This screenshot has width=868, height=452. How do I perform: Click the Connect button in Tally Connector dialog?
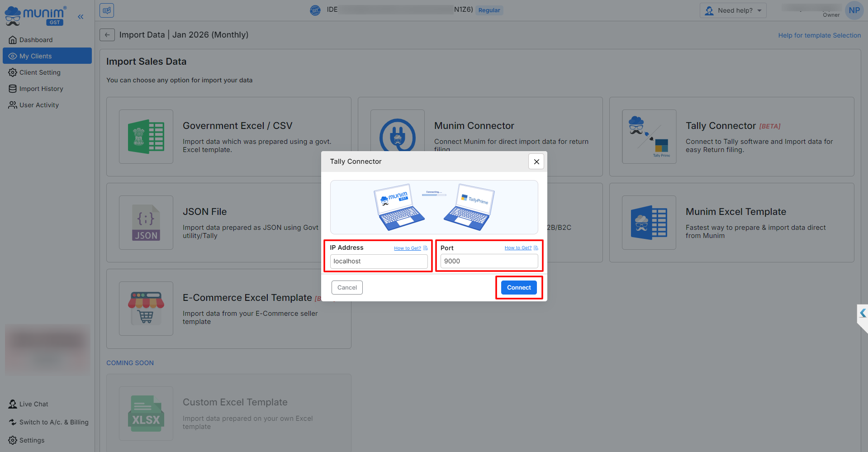[x=519, y=287]
